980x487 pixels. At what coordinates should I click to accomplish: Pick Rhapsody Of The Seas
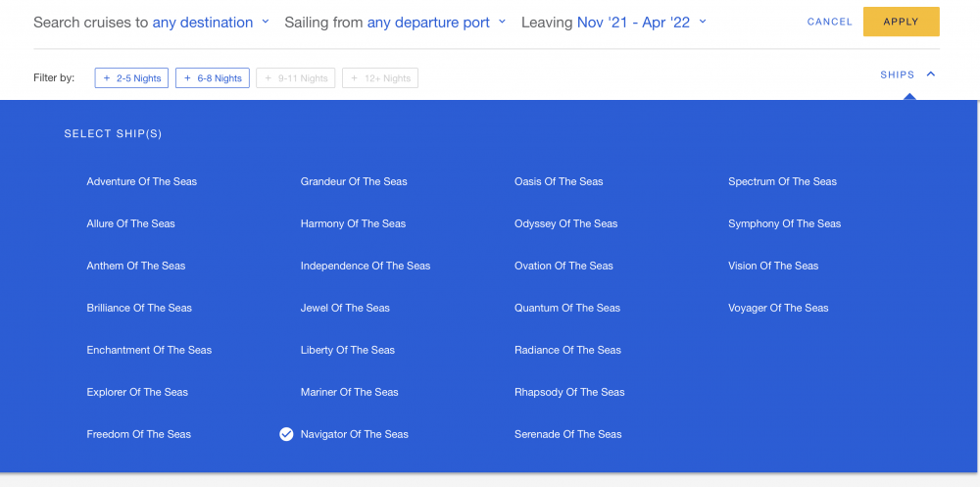click(x=569, y=393)
